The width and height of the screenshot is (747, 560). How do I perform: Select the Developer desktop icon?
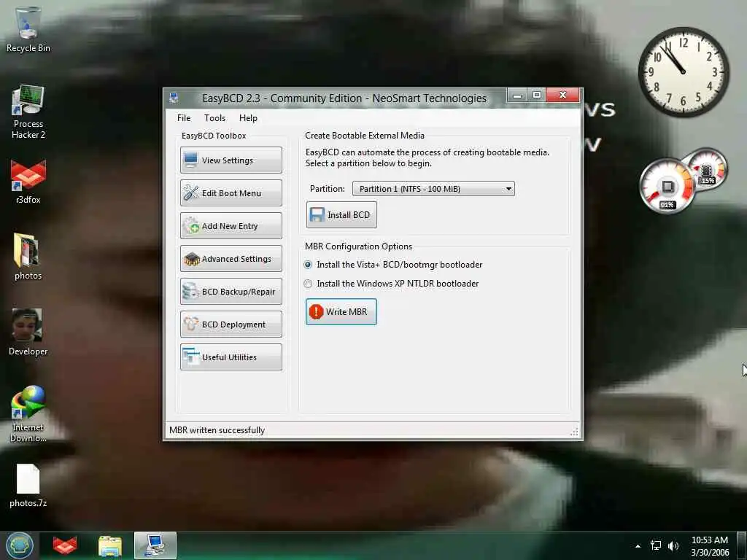coord(28,332)
